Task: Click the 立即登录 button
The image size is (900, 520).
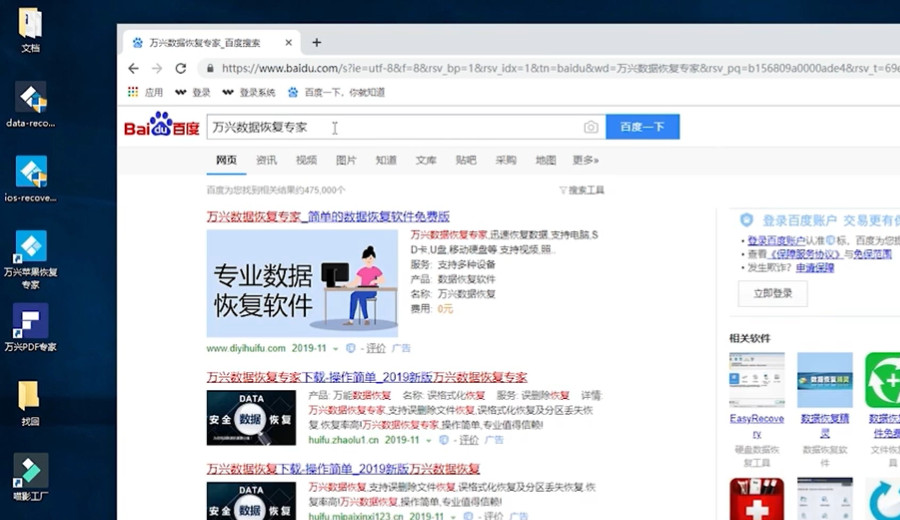Action: 773,293
